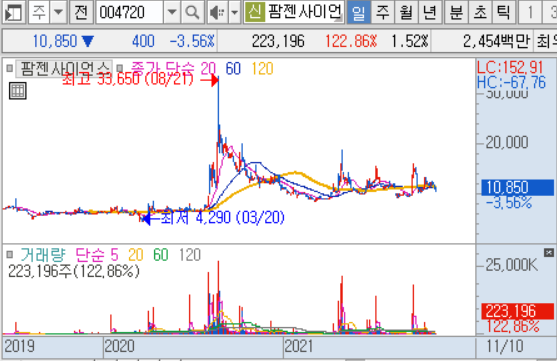Image resolution: width=557 pixels, height=361 pixels.
Task: Click the 20,000 price axis label
Action: click(x=507, y=142)
